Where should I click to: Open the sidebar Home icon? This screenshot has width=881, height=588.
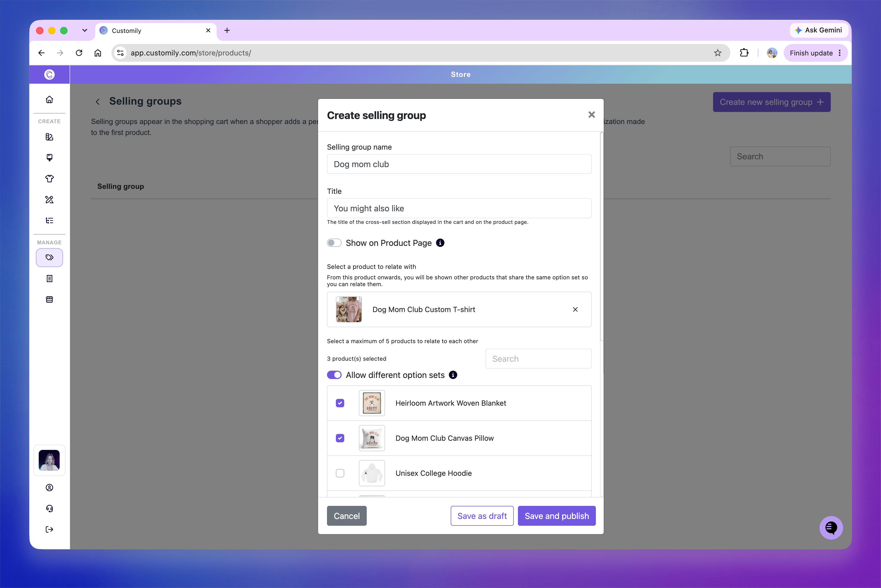point(49,99)
